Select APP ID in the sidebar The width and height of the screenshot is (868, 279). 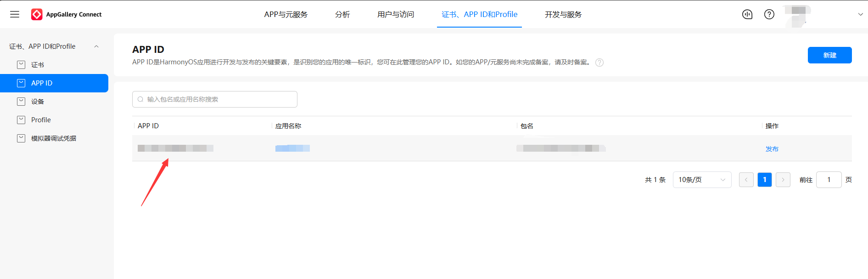coord(54,83)
